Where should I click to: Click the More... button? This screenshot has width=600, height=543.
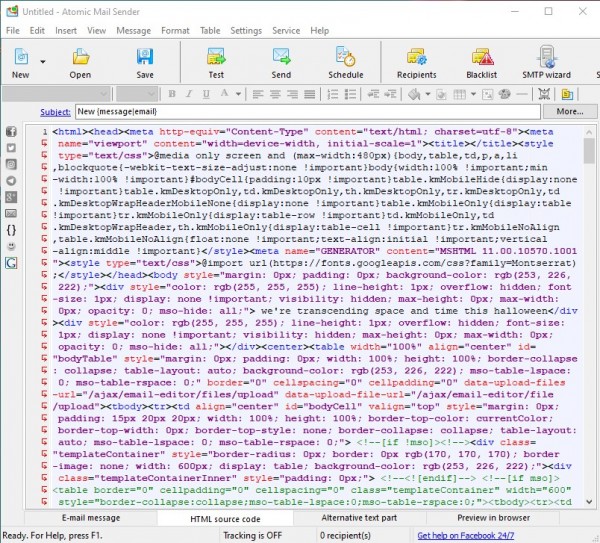[570, 112]
